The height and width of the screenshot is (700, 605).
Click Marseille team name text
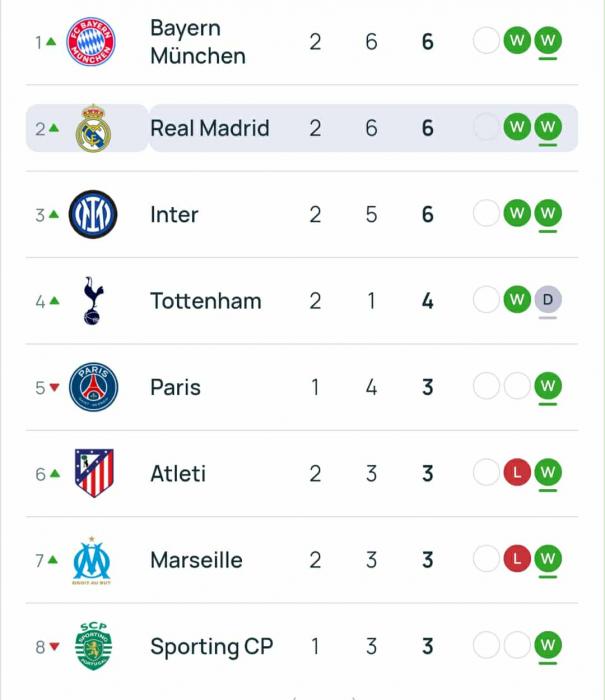pyautogui.click(x=196, y=560)
